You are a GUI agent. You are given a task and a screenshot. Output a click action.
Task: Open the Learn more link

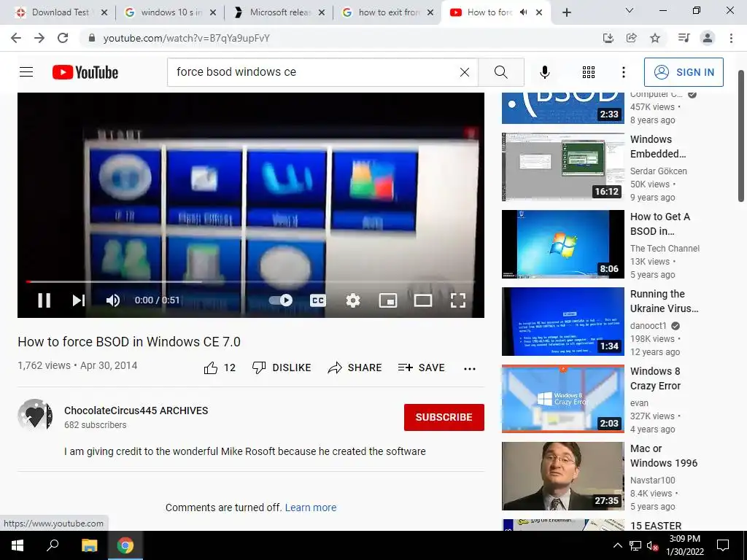[311, 507]
